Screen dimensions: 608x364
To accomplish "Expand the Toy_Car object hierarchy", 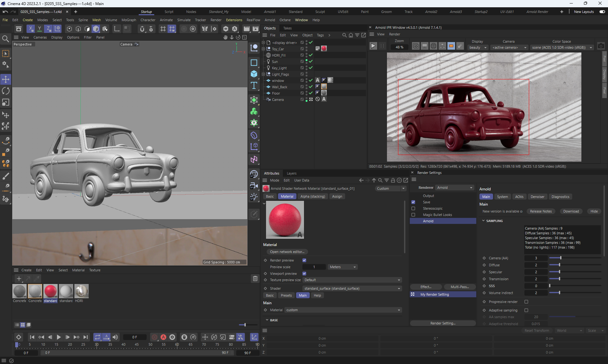I will (263, 49).
